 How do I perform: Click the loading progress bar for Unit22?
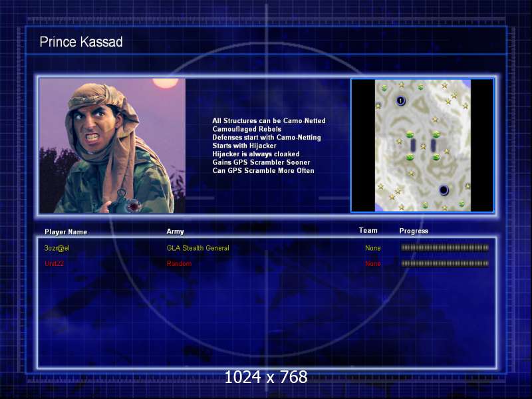click(445, 263)
